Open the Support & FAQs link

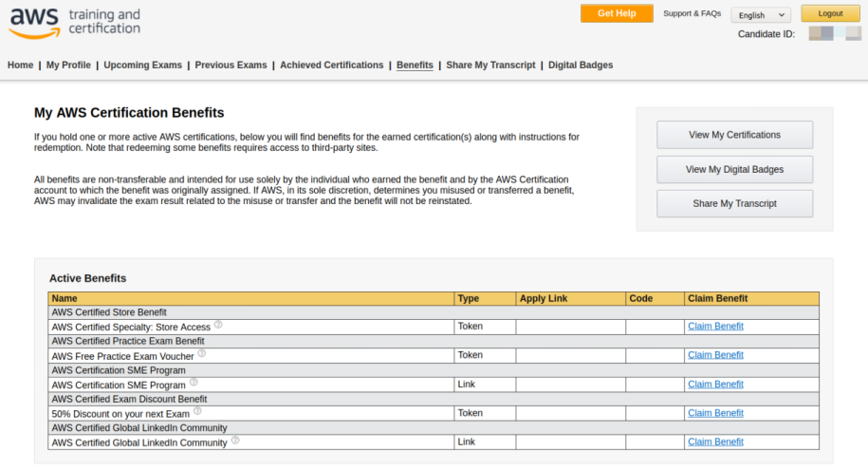pos(692,13)
